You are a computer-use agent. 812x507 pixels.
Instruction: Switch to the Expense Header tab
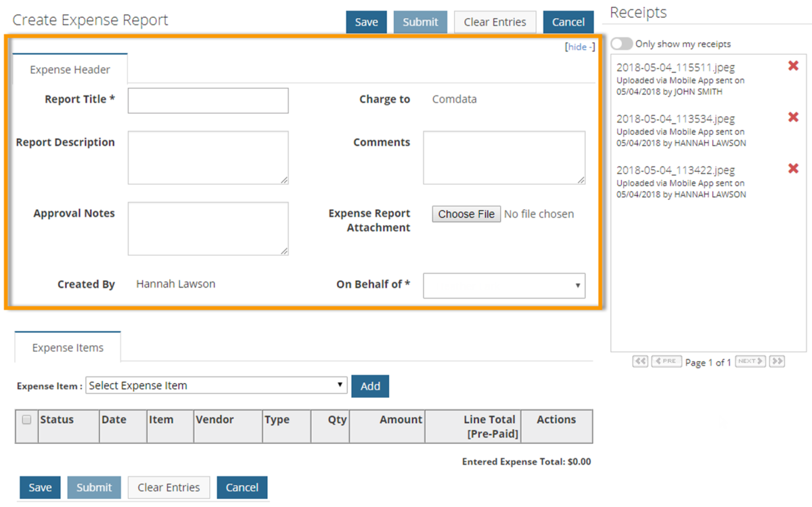tap(70, 69)
